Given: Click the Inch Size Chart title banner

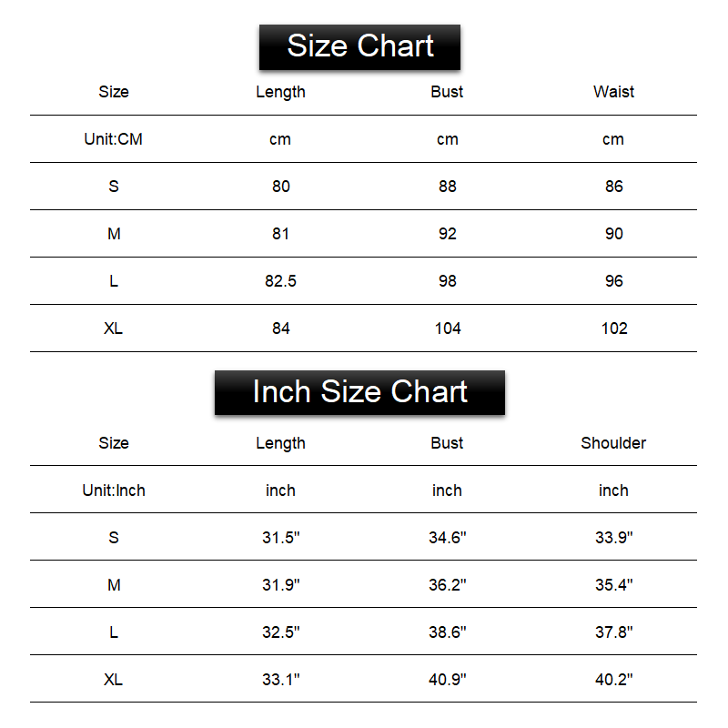Looking at the screenshot, I should pyautogui.click(x=359, y=392).
